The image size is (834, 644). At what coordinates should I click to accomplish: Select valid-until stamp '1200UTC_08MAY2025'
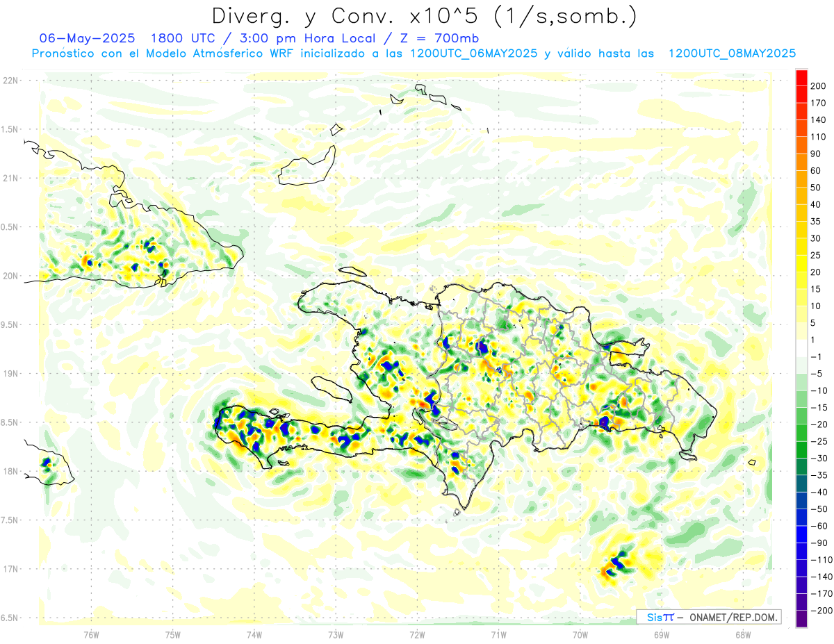click(x=732, y=53)
